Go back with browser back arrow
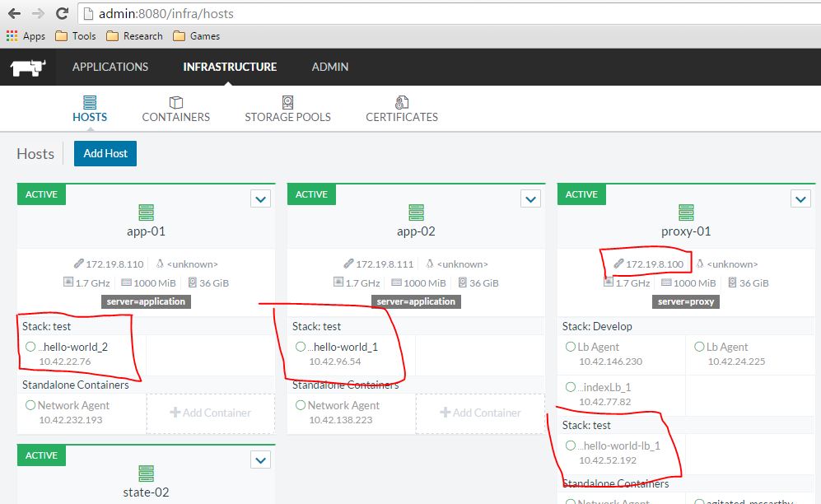 (14, 14)
